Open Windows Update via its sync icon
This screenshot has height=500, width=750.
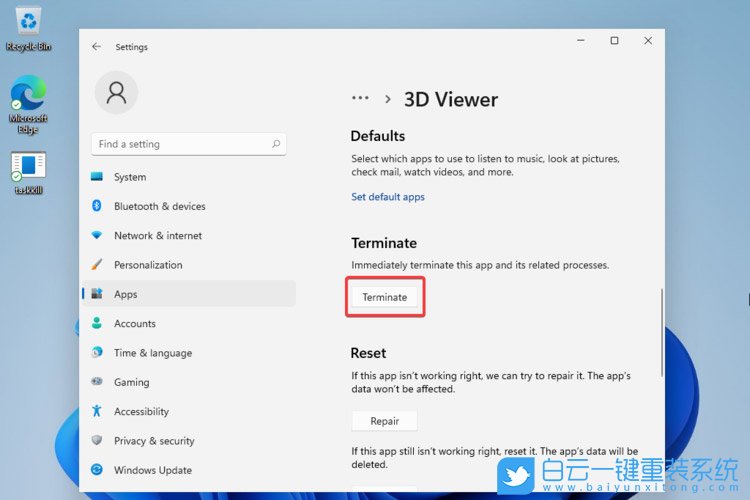(97, 470)
